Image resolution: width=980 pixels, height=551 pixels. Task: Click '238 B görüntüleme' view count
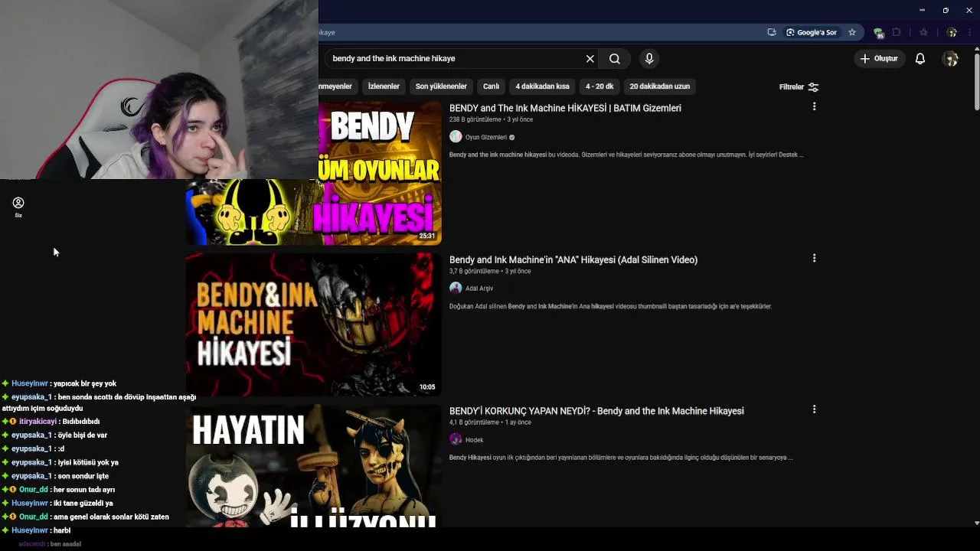coord(475,119)
